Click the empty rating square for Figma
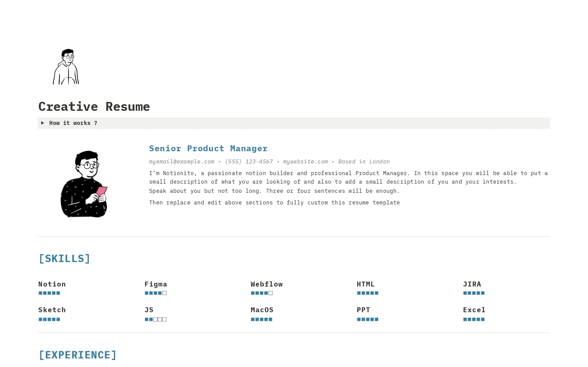 (164, 293)
